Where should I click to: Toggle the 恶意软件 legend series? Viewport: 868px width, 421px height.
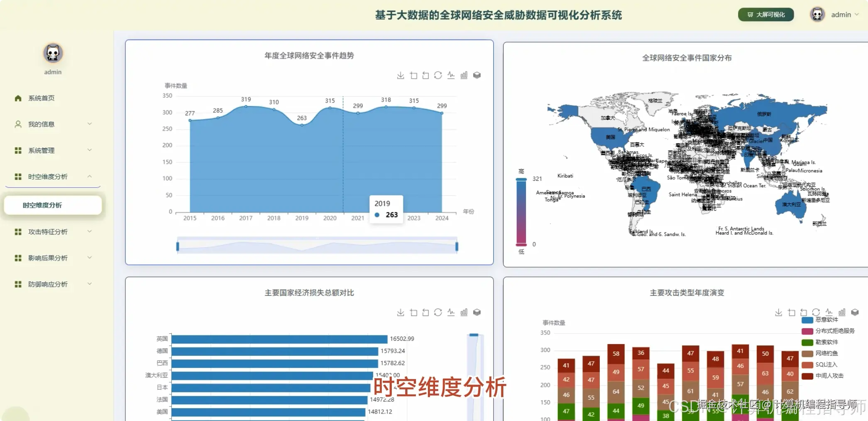tap(807, 320)
